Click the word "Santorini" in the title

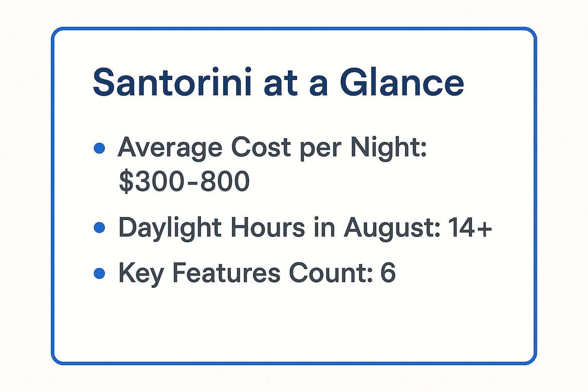172,83
